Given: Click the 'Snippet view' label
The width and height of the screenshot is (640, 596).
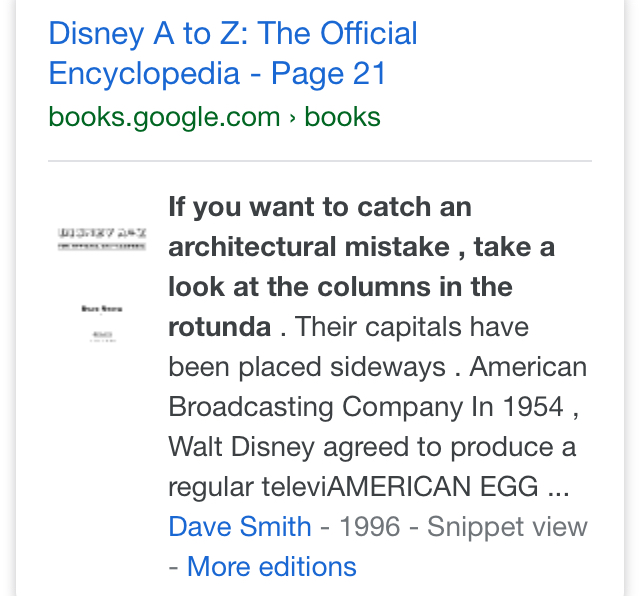Looking at the screenshot, I should coord(507,527).
